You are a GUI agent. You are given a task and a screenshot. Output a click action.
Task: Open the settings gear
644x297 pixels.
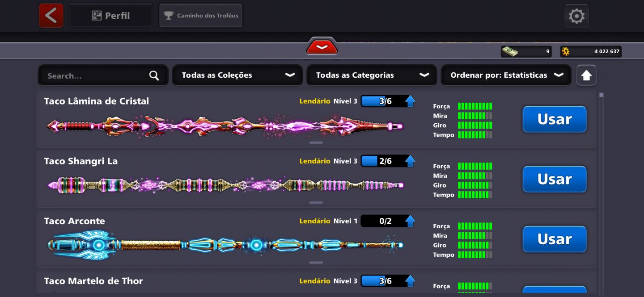pos(576,16)
